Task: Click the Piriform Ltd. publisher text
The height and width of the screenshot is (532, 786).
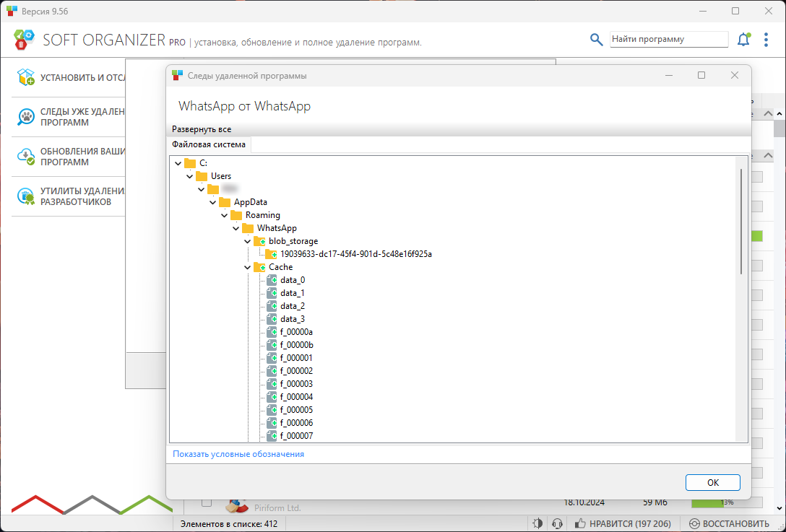Action: pyautogui.click(x=277, y=508)
